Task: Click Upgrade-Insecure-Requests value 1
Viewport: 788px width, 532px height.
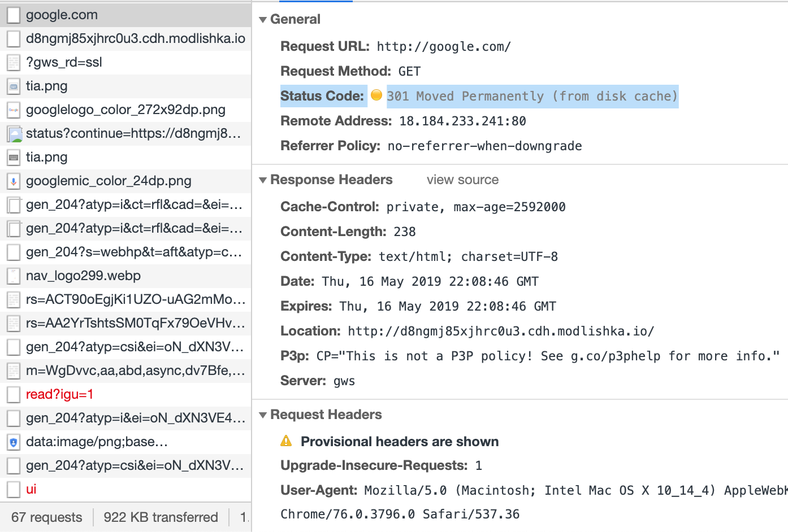Action: [x=478, y=465]
